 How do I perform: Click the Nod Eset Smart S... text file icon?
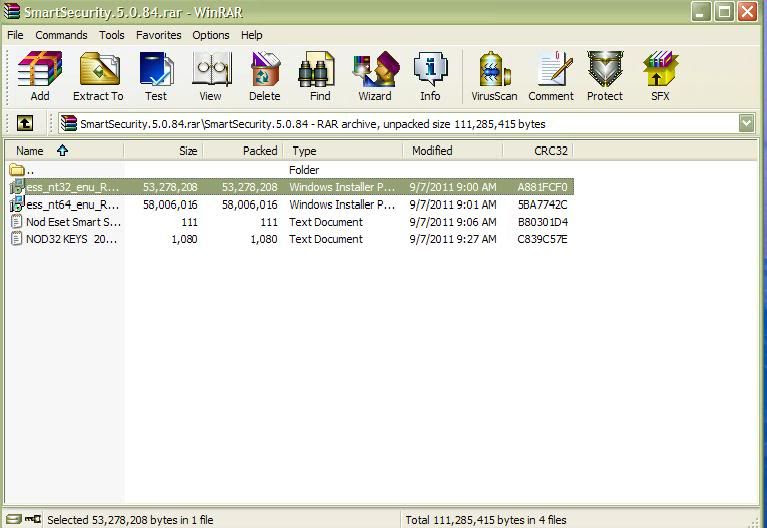(x=17, y=222)
